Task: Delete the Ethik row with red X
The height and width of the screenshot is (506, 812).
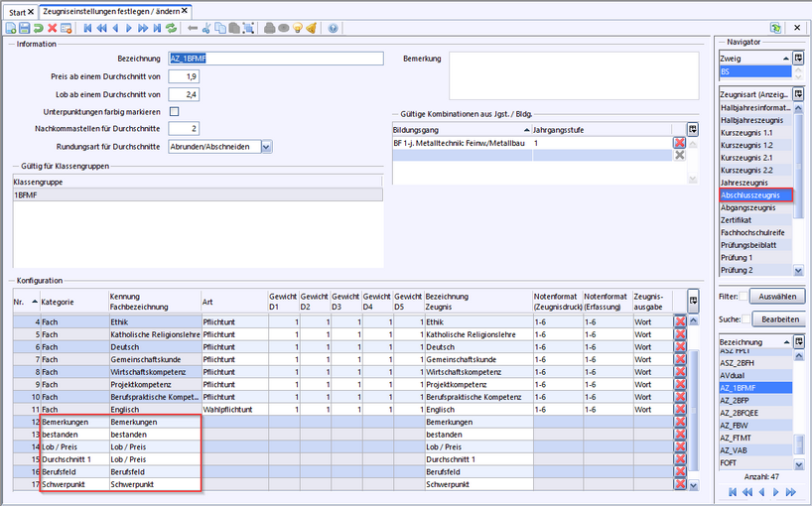Action: point(680,321)
